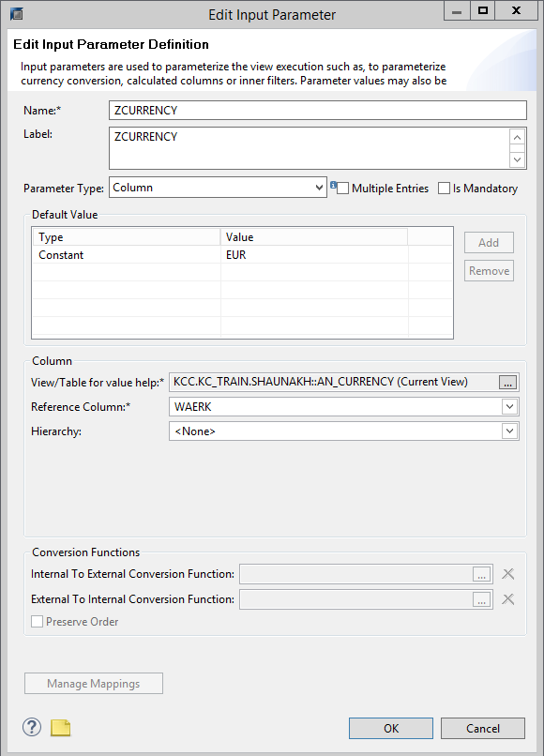Viewport: 544px width, 756px height.
Task: Open the Manage Mappings dialog
Action: tap(93, 683)
